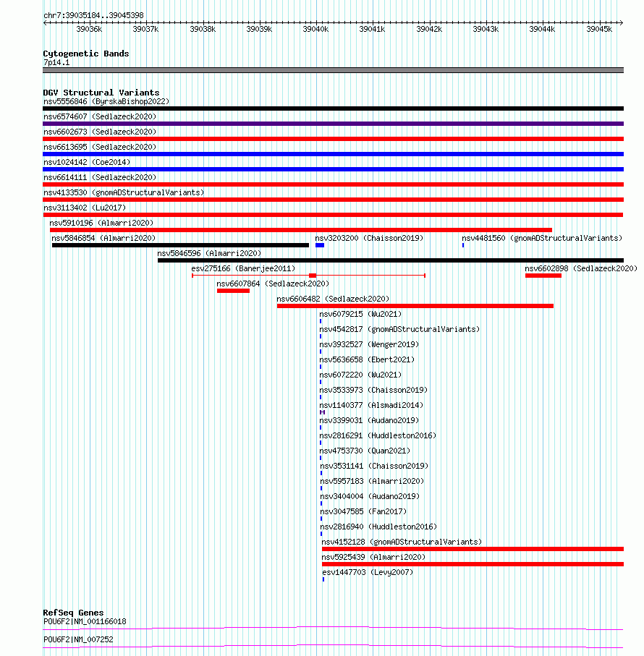Click nsv6606482 (Sedlazeck2020) label

click(x=333, y=299)
